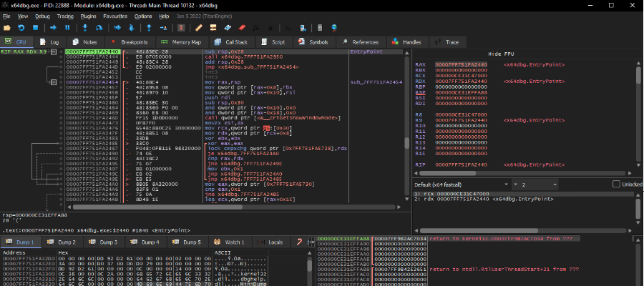Image resolution: width=644 pixels, height=286 pixels.
Task: Click the Trace Into toolbar icon
Action: (x=117, y=28)
